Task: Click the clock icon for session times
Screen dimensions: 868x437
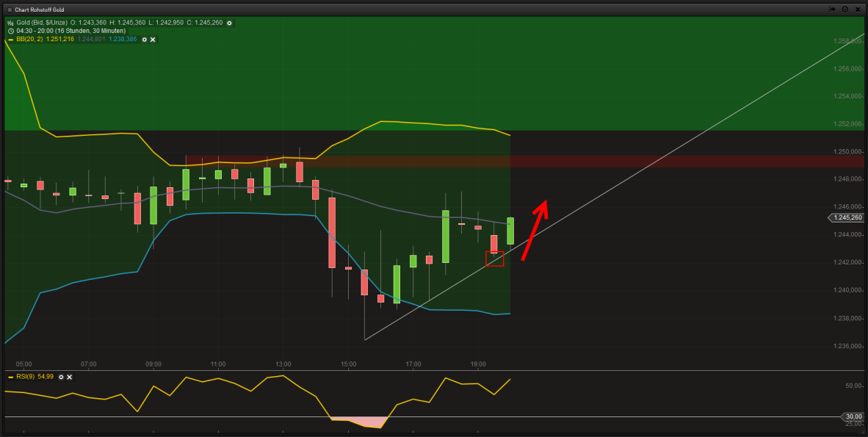Action: 10,32
